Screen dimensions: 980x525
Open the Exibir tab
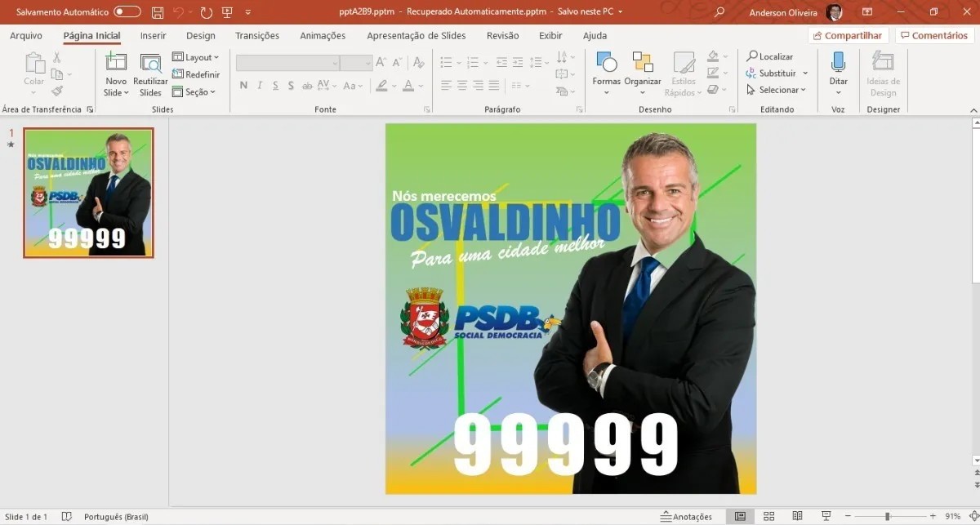click(x=550, y=36)
